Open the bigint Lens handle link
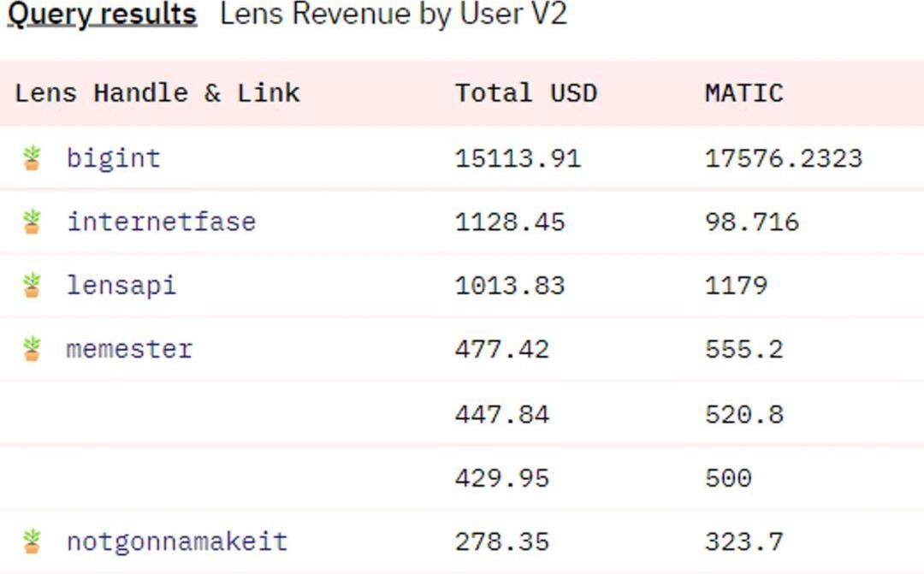Screen dimensions: 924x574 pos(113,158)
